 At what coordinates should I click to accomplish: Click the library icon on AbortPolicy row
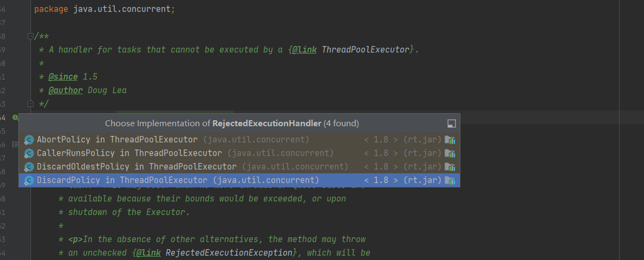click(450, 140)
